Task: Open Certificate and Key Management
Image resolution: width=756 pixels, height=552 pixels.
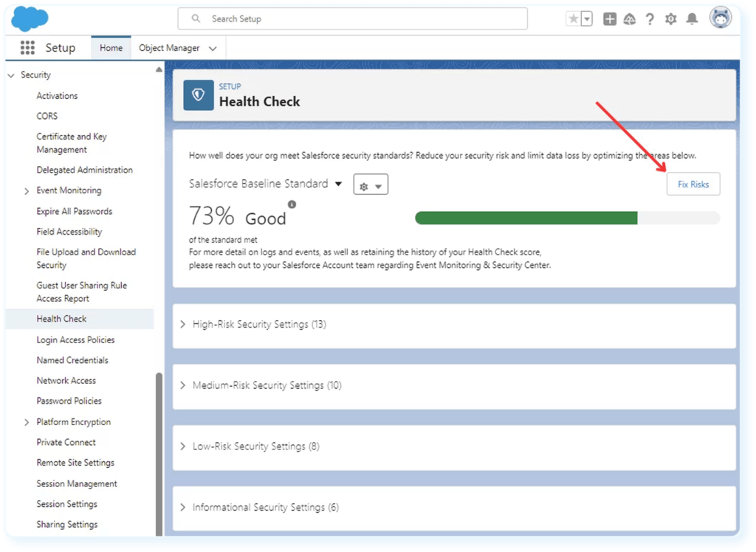Action: pos(72,143)
